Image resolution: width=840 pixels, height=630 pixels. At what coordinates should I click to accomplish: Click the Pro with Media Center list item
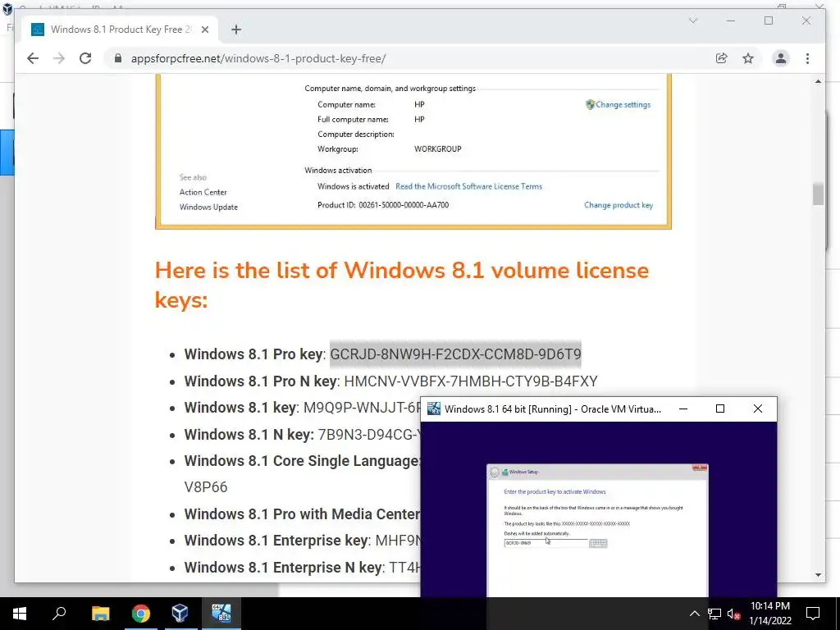302,514
